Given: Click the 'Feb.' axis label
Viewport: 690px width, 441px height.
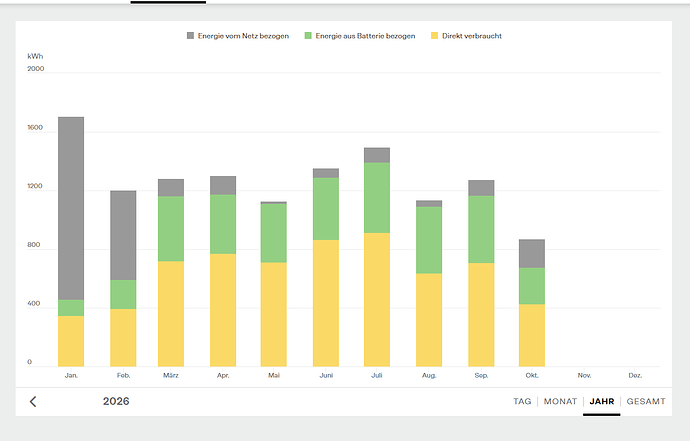Looking at the screenshot, I should (x=123, y=375).
